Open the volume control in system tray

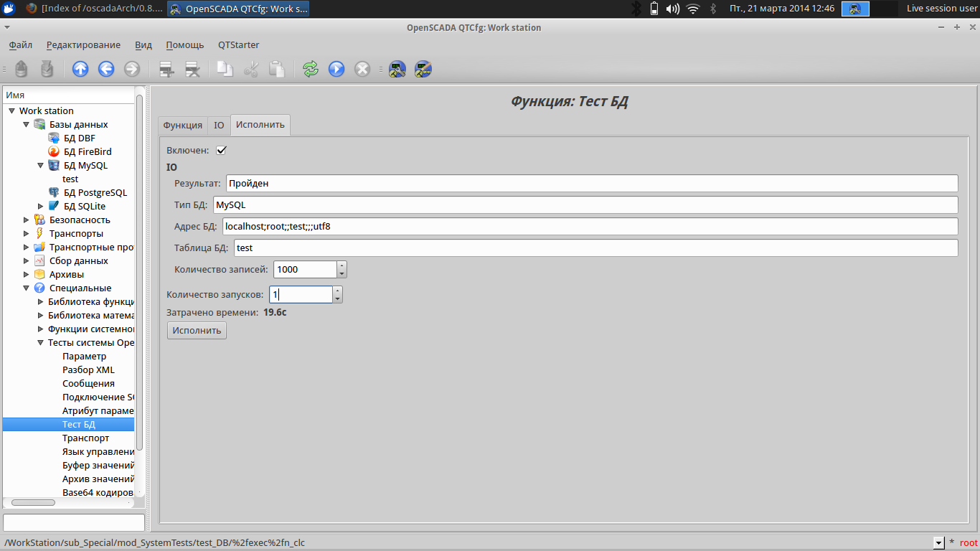(x=672, y=9)
